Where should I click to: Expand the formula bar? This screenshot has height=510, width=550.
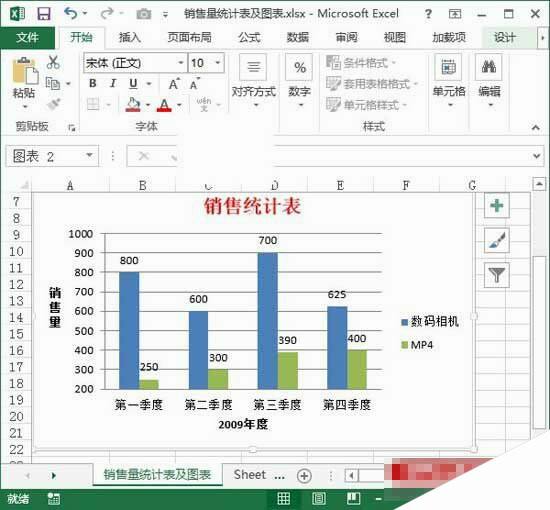click(x=536, y=156)
